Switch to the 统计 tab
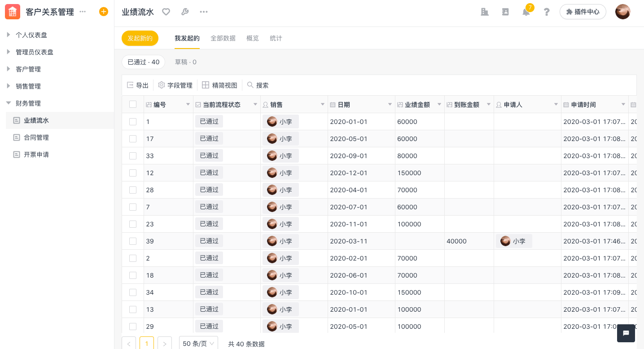This screenshot has width=644, height=349. [276, 38]
